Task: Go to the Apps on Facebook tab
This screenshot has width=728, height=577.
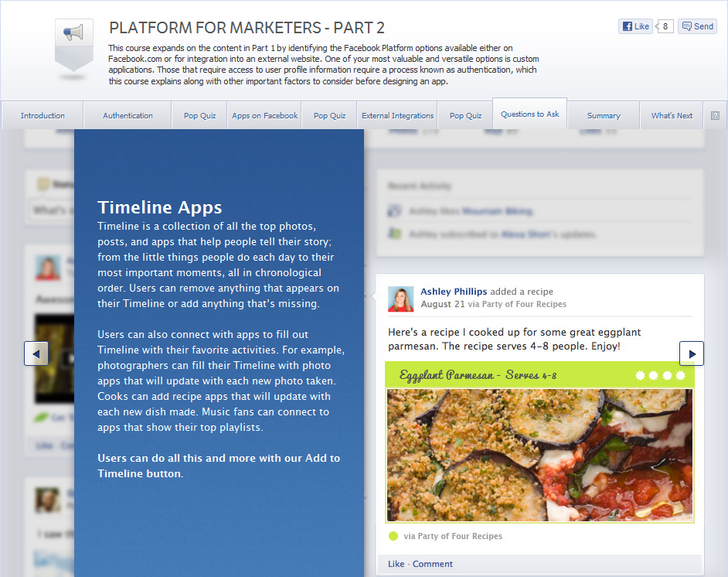Action: (264, 115)
